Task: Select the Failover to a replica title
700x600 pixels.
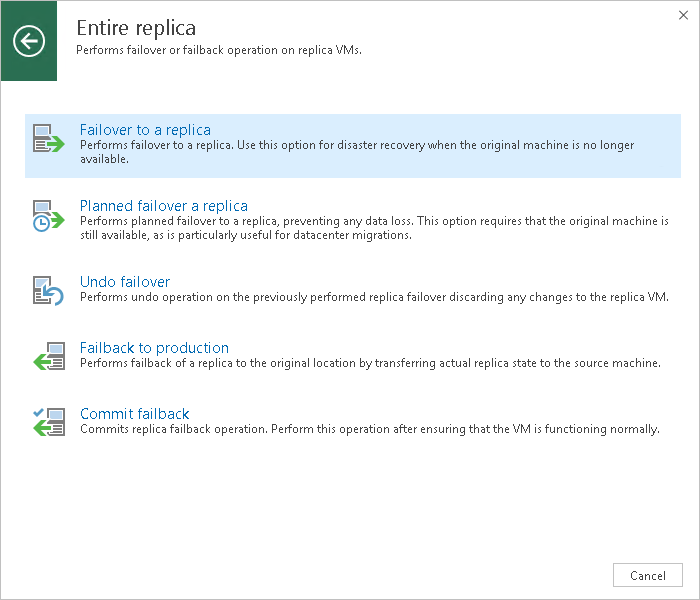Action: 145,130
